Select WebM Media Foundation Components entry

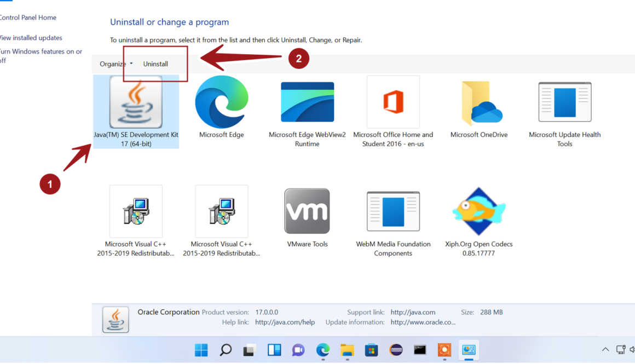(x=393, y=216)
